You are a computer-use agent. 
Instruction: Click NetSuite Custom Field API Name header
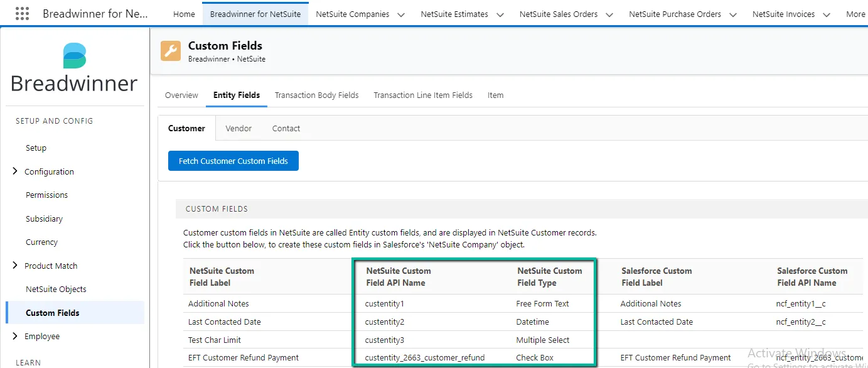(x=399, y=277)
